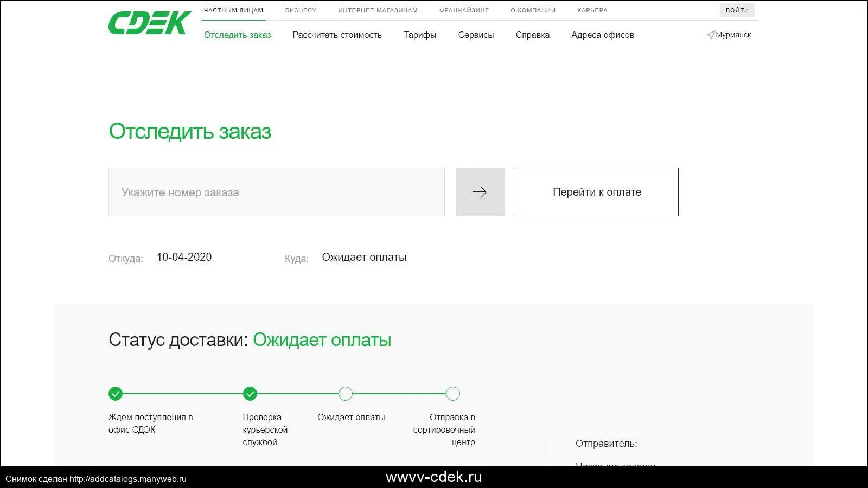Click the Перейти к оплате button
Screen dimensions: 868x488
pos(597,192)
